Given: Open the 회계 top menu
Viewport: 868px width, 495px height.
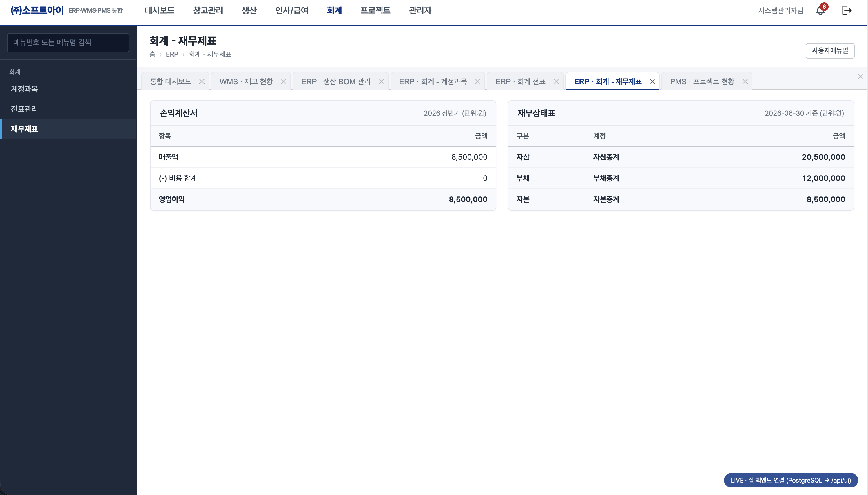Looking at the screenshot, I should (x=334, y=10).
